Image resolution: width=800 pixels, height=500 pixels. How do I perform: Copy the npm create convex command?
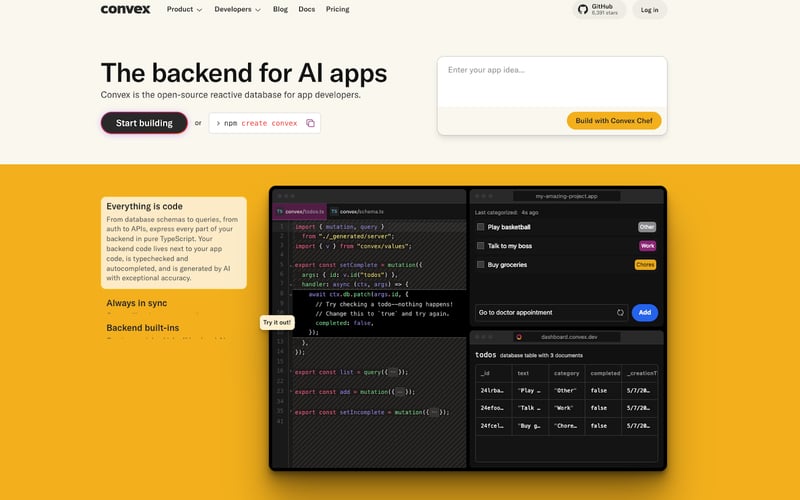click(310, 123)
